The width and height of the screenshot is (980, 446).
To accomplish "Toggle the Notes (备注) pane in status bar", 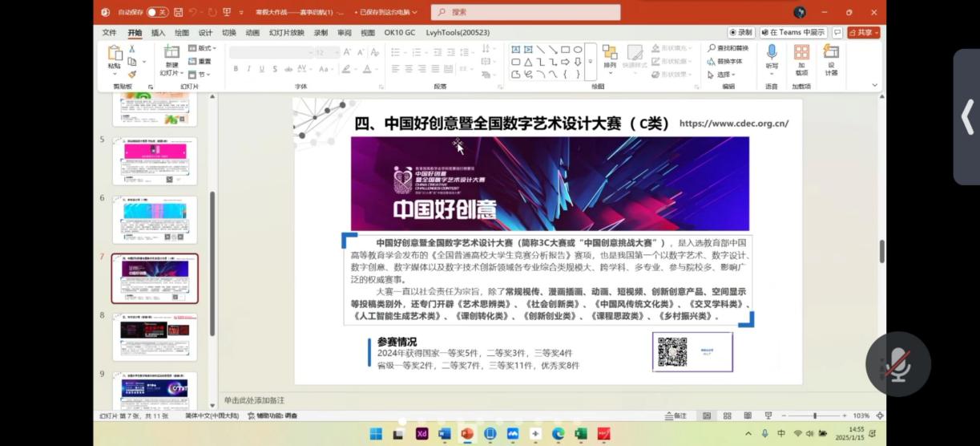I will pos(676,416).
